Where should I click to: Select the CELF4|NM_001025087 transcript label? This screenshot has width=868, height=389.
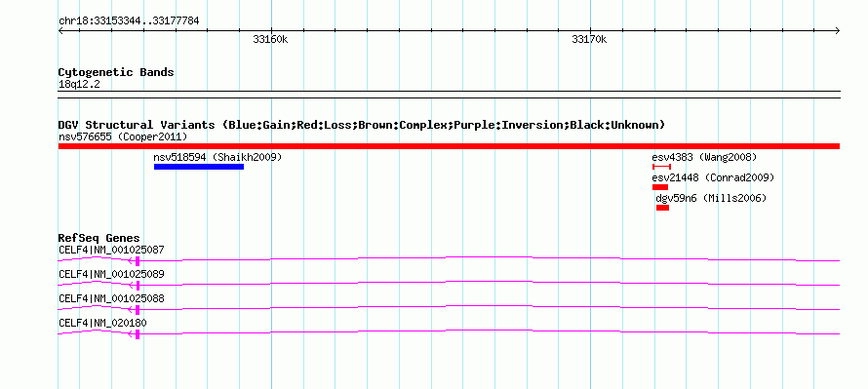[111, 251]
